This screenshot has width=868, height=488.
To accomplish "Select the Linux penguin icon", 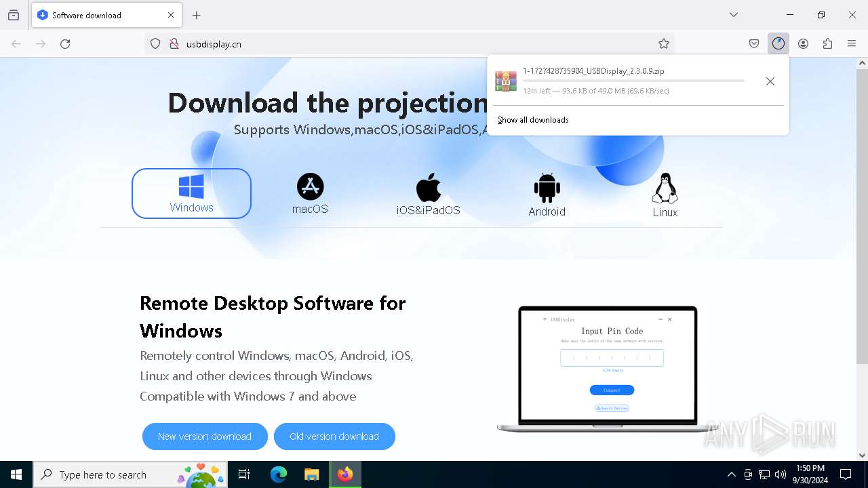I will click(665, 188).
